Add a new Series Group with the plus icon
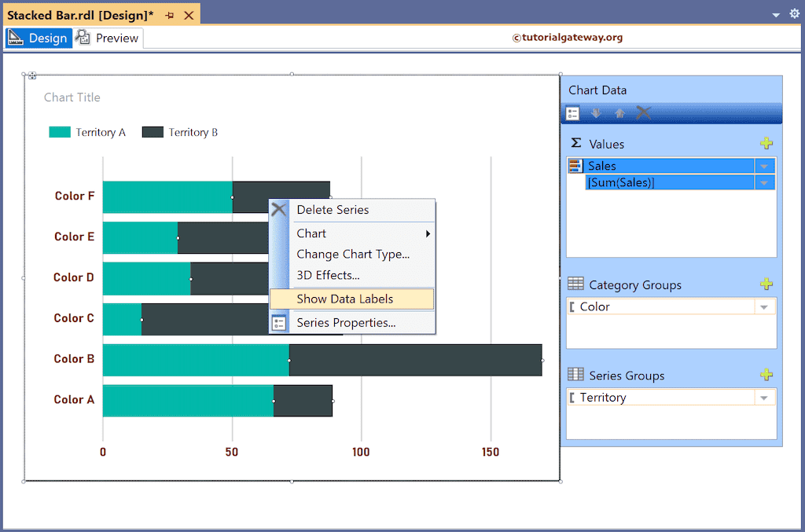 click(x=766, y=375)
